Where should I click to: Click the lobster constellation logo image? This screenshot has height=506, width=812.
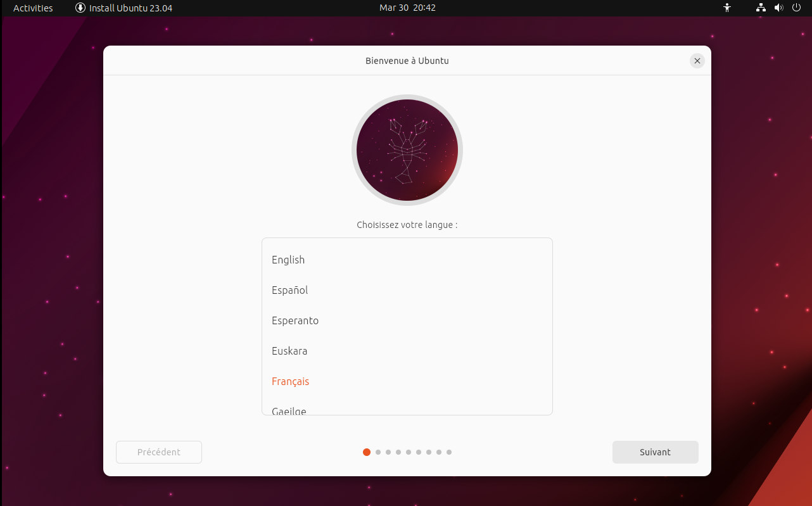coord(407,150)
